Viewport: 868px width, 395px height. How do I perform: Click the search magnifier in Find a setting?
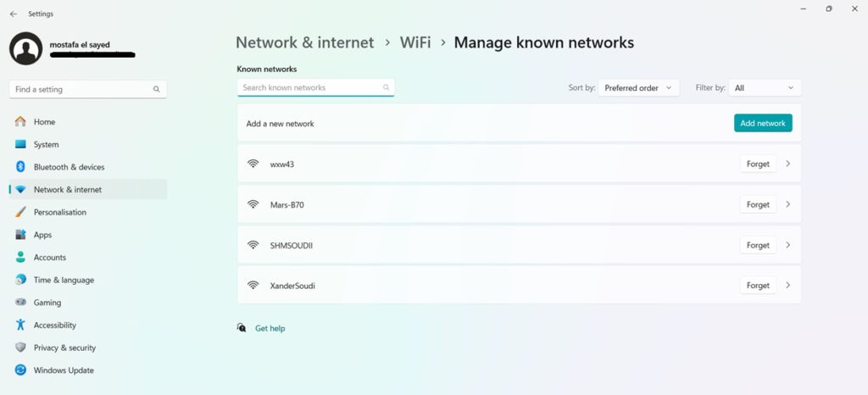click(x=156, y=89)
